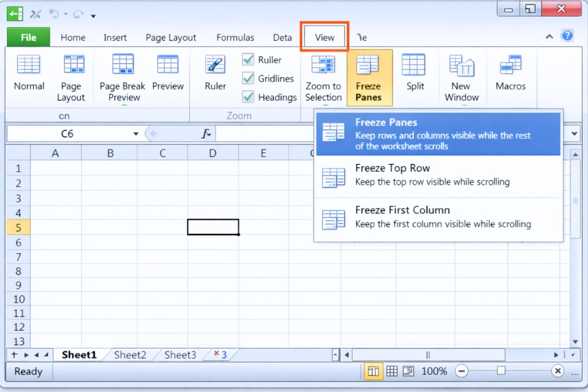This screenshot has width=588, height=392.
Task: Switch to the Formulas ribbon tab
Action: click(235, 37)
